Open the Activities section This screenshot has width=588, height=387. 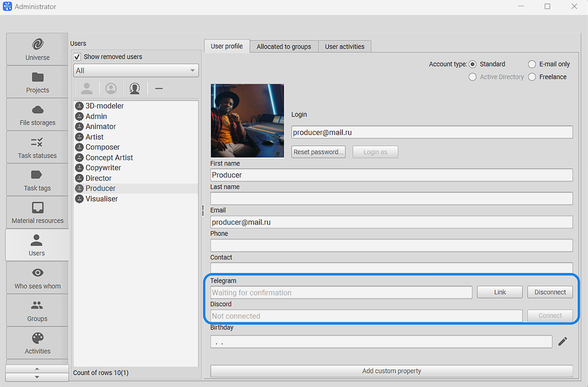click(37, 343)
